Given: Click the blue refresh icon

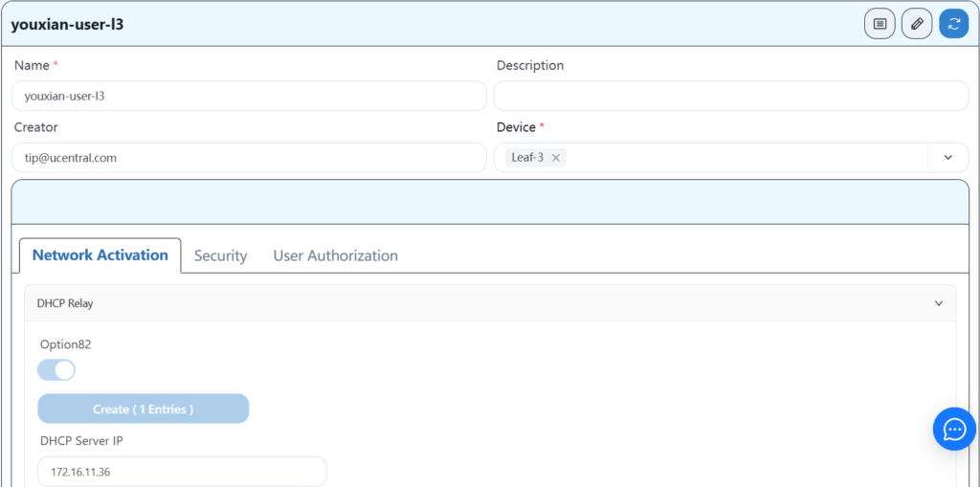Looking at the screenshot, I should click(953, 24).
